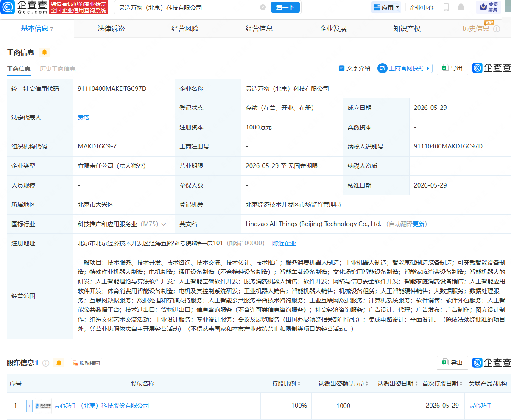Switch to the 知识产权 tab

point(407,28)
